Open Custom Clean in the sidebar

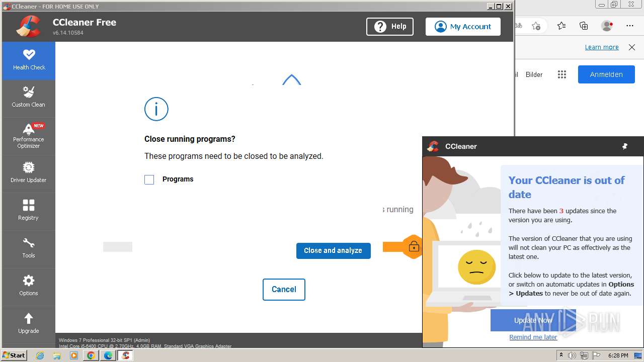[x=29, y=98]
